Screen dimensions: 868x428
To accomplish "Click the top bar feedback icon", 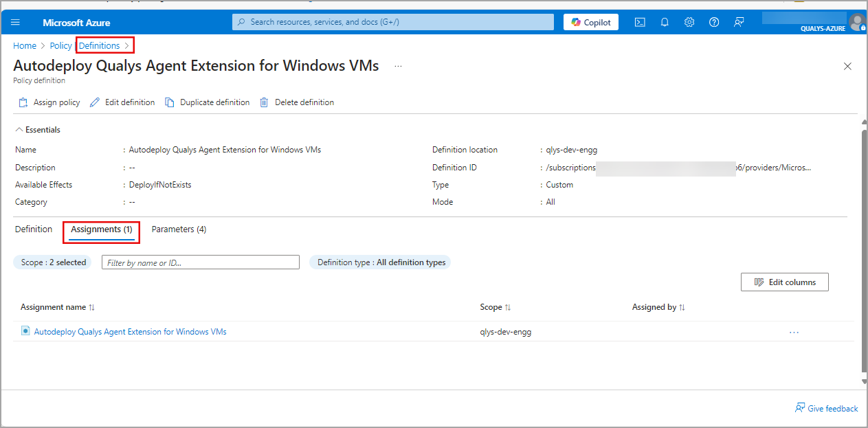I will point(739,22).
